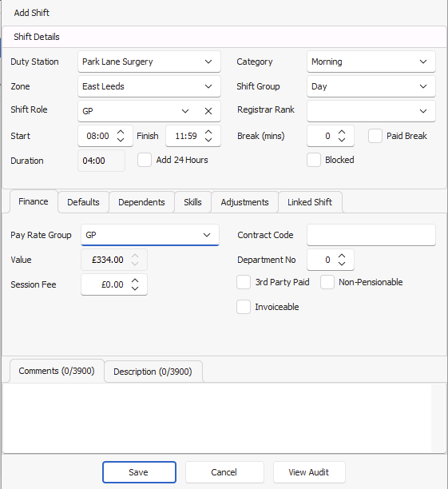The width and height of the screenshot is (448, 489).
Task: Open the Description tab
Action: click(x=153, y=372)
